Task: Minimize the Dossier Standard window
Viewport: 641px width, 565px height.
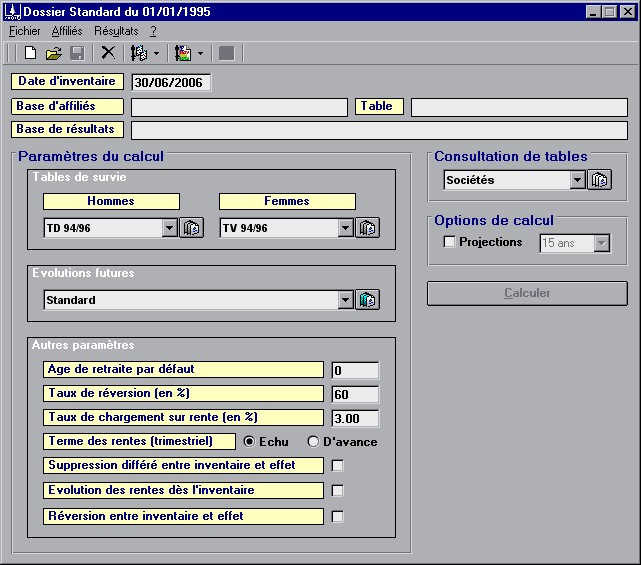Action: click(593, 12)
